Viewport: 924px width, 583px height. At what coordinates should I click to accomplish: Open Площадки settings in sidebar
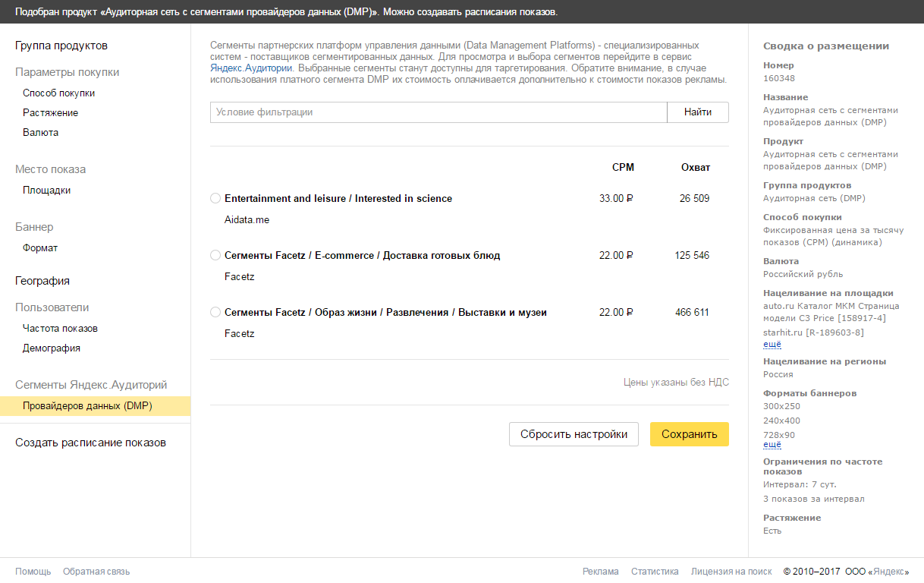click(46, 191)
